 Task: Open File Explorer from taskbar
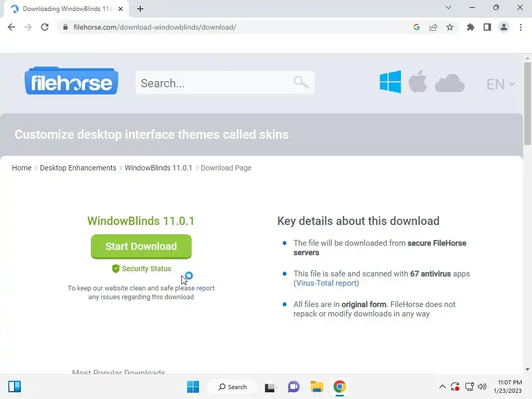[x=317, y=387]
